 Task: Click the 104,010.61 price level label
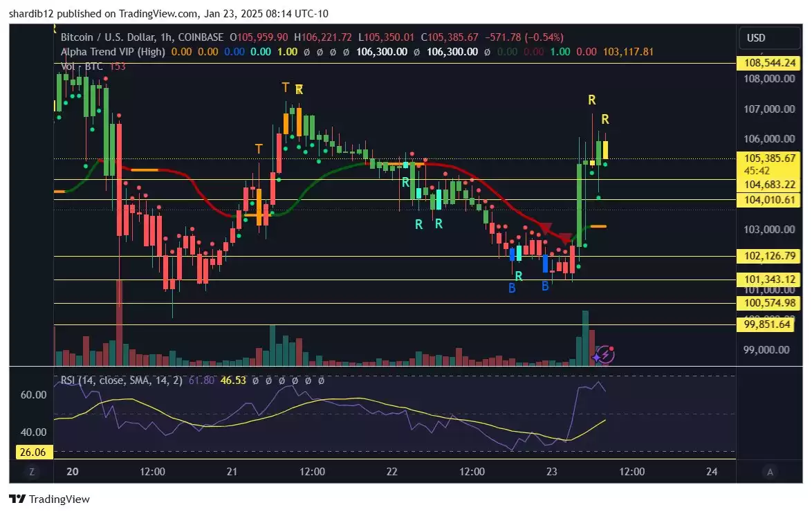[770, 200]
